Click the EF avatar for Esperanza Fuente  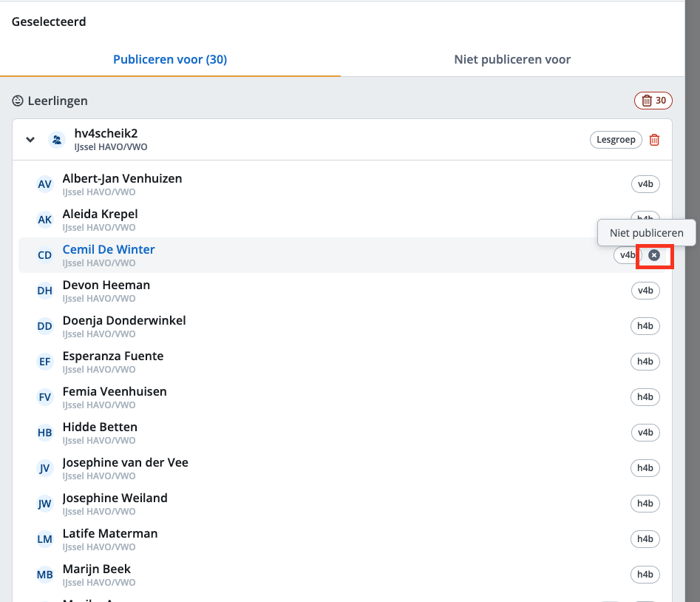[45, 362]
